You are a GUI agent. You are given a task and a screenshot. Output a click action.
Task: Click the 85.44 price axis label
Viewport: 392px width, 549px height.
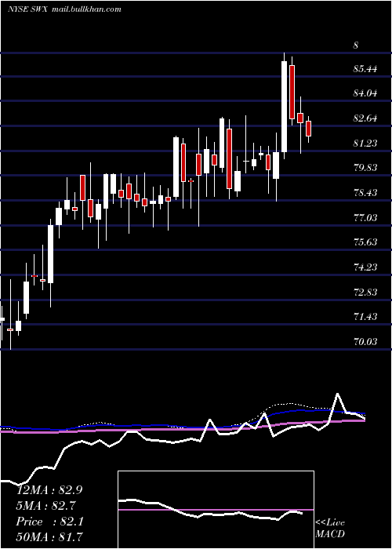pyautogui.click(x=365, y=69)
